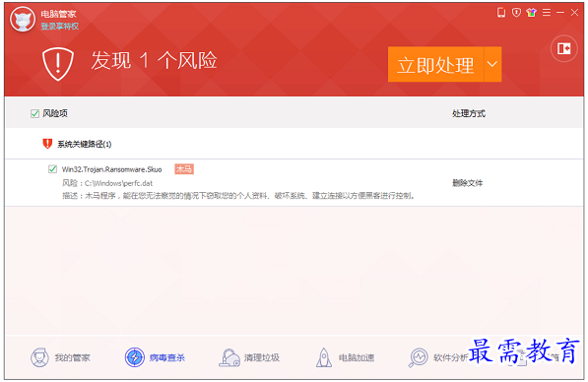Open the mobile phone icon in title bar
The image size is (588, 382).
coord(501,13)
